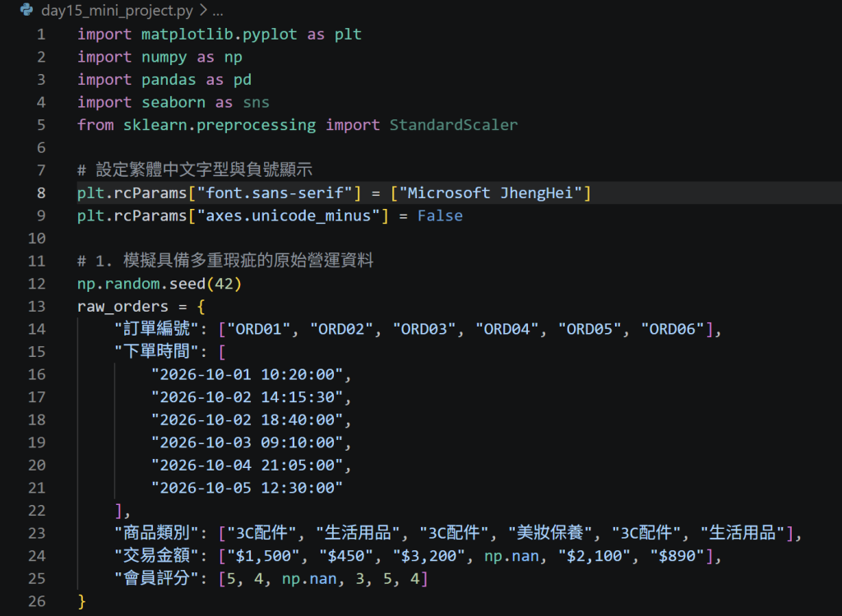Image resolution: width=842 pixels, height=616 pixels.
Task: Click the "訂單編號" dictionary key
Action: (x=157, y=329)
